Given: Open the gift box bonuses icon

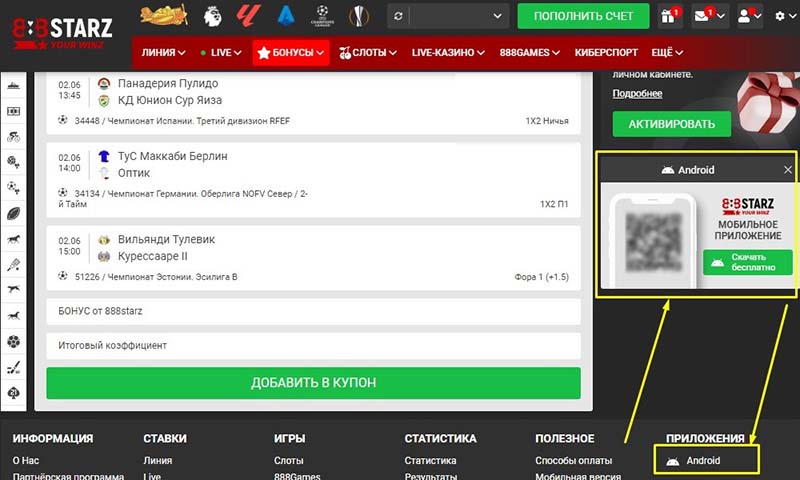Looking at the screenshot, I should pos(668,16).
